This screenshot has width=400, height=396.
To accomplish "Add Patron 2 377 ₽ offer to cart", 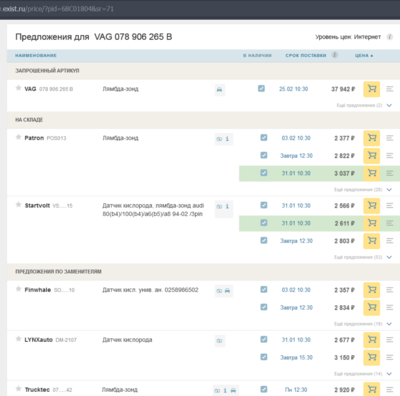I will (x=372, y=138).
